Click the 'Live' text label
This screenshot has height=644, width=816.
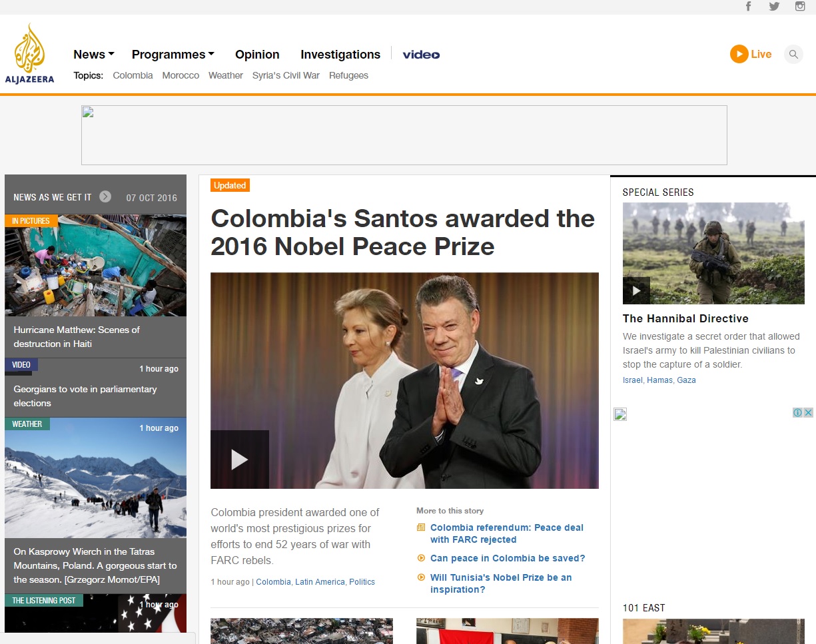coord(761,55)
